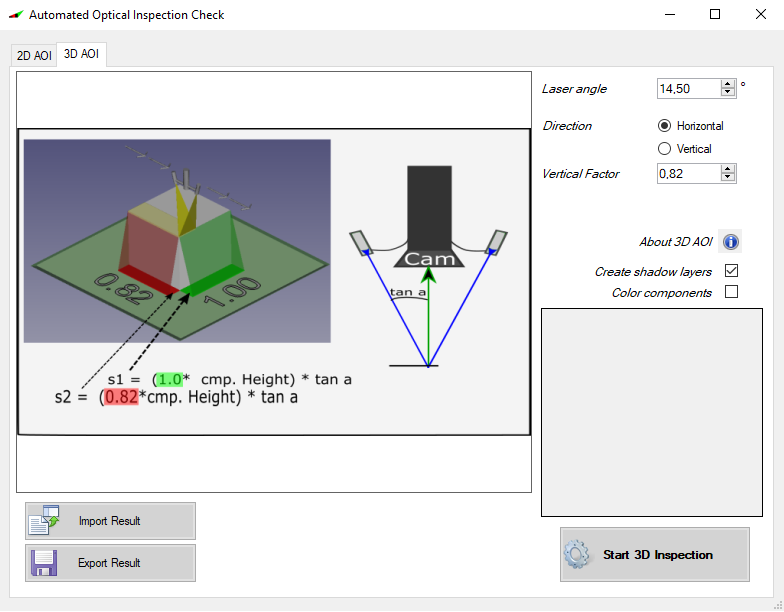
Task: Select the Horizontal direction radio button
Action: tap(664, 126)
